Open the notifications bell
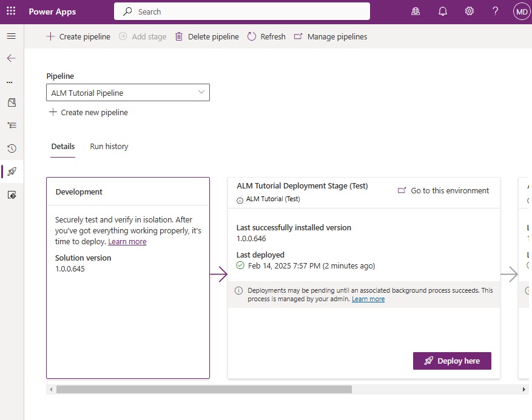Viewport: 532px width, 420px height. 443,12
